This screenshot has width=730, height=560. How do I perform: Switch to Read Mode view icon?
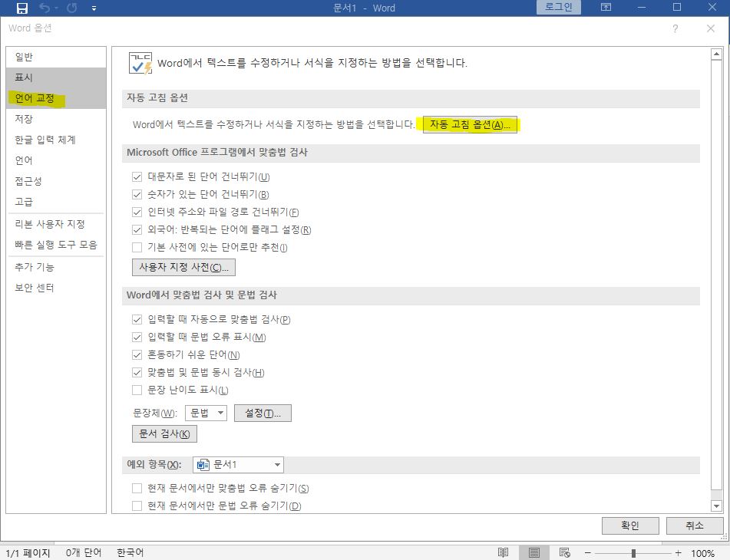coord(503,552)
